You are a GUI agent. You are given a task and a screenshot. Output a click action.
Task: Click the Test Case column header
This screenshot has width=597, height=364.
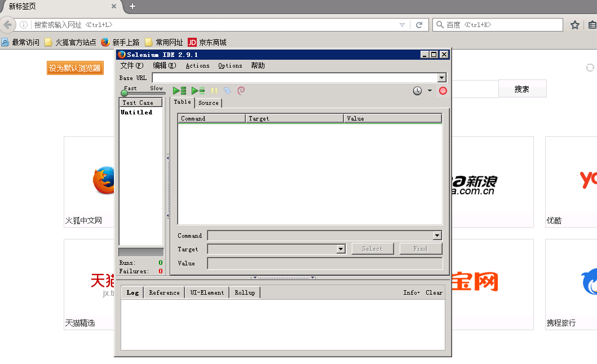click(x=141, y=103)
